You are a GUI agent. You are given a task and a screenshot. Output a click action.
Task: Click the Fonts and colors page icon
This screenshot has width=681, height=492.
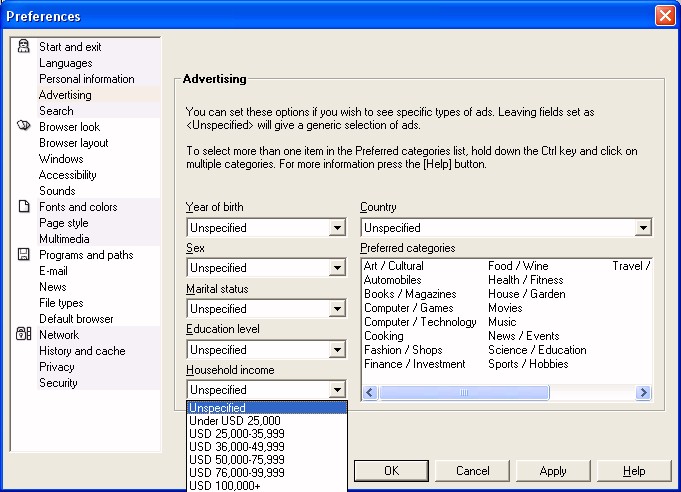click(x=24, y=207)
